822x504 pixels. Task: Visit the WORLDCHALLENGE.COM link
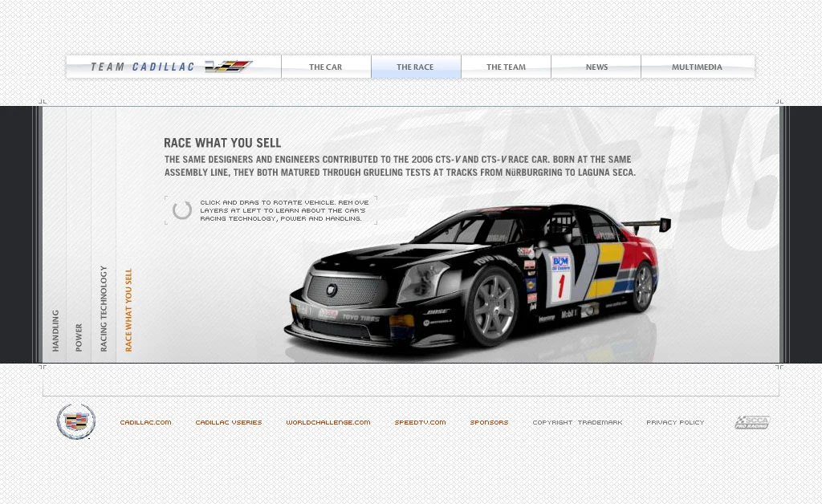point(328,422)
